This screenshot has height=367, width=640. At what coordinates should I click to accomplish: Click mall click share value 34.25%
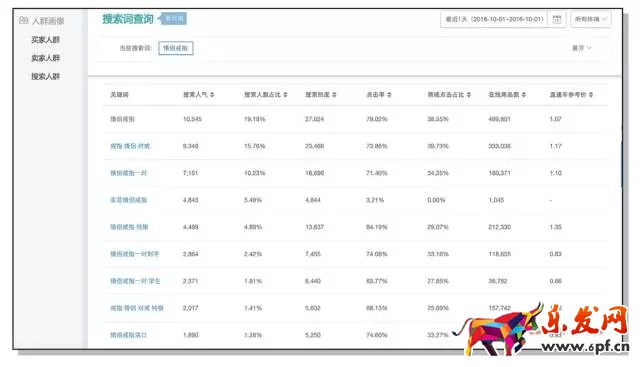(x=438, y=173)
